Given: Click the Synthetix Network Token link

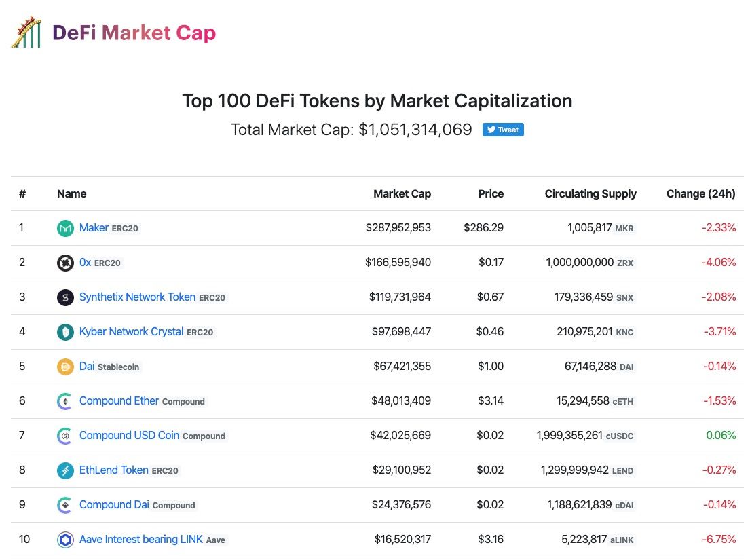Looking at the screenshot, I should (x=136, y=297).
